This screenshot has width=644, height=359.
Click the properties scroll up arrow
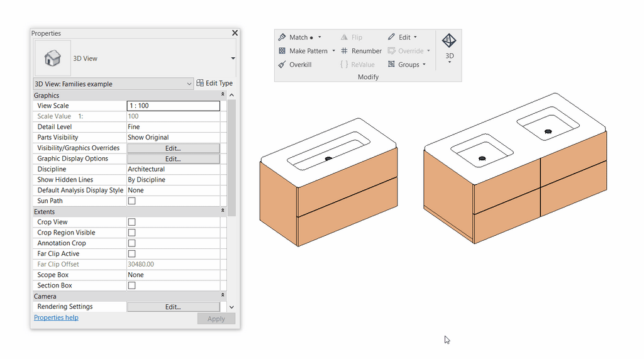pyautogui.click(x=231, y=96)
